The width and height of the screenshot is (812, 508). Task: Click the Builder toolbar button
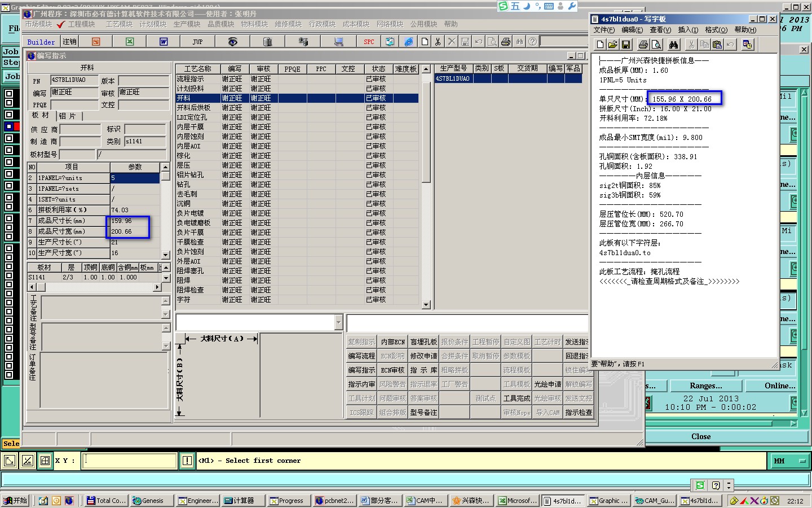[41, 42]
